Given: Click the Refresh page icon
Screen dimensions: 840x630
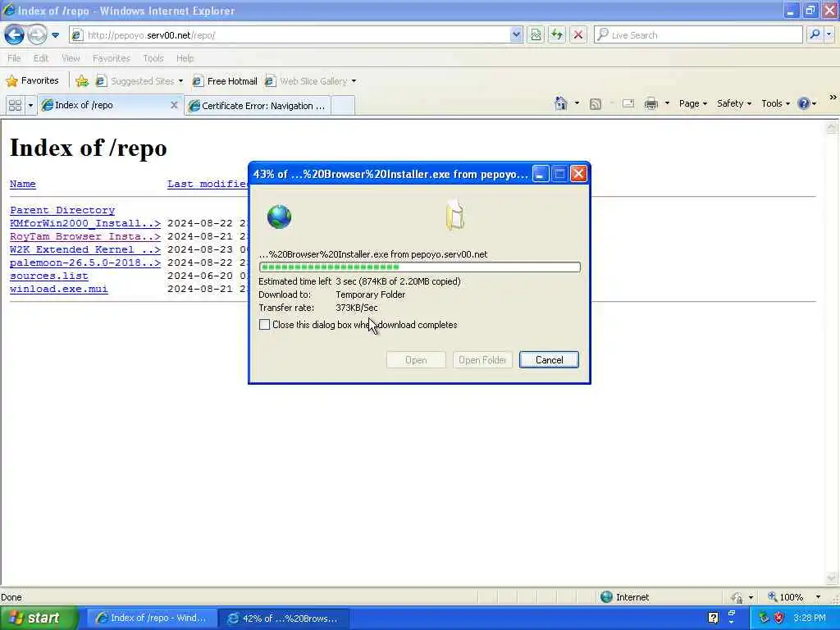Looking at the screenshot, I should [557, 35].
